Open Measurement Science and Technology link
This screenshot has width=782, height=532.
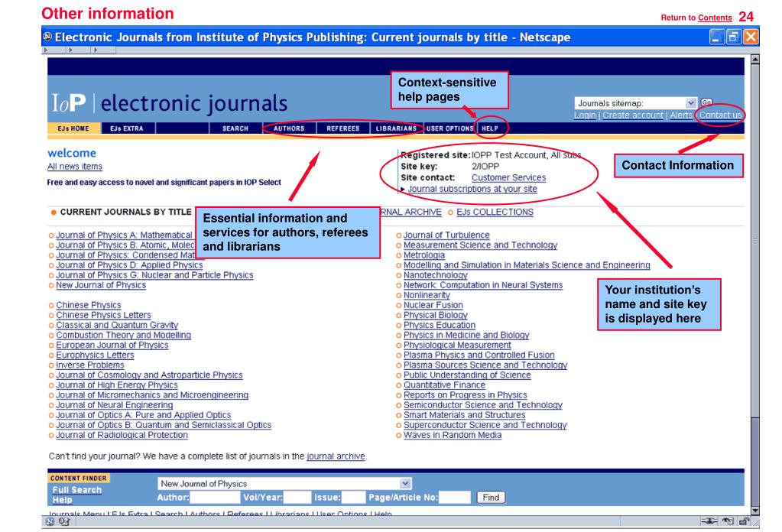(480, 245)
